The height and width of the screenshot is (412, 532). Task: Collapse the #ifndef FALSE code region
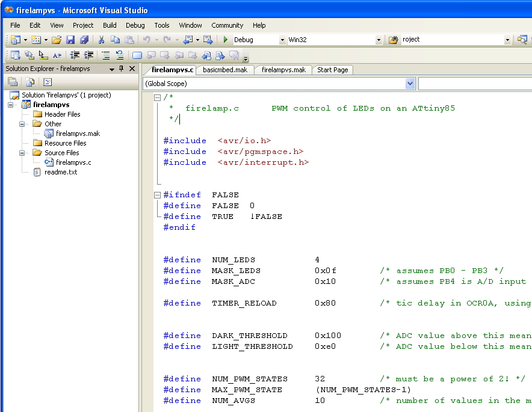click(158, 194)
